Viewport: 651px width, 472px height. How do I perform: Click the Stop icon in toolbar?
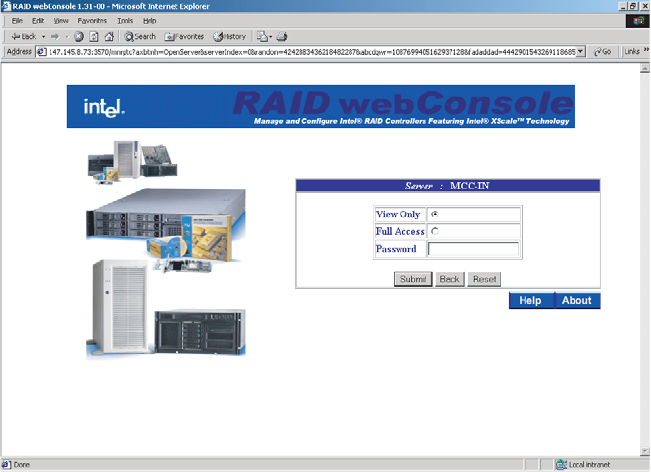click(79, 37)
